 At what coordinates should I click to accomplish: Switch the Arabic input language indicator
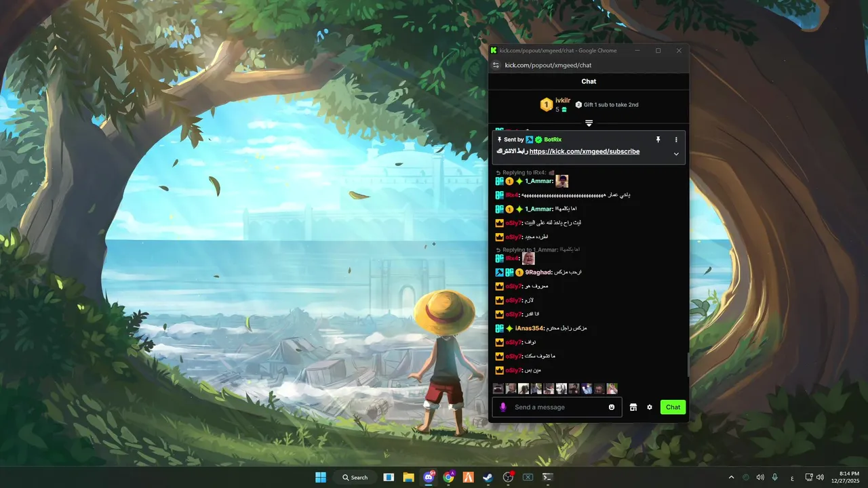(792, 478)
